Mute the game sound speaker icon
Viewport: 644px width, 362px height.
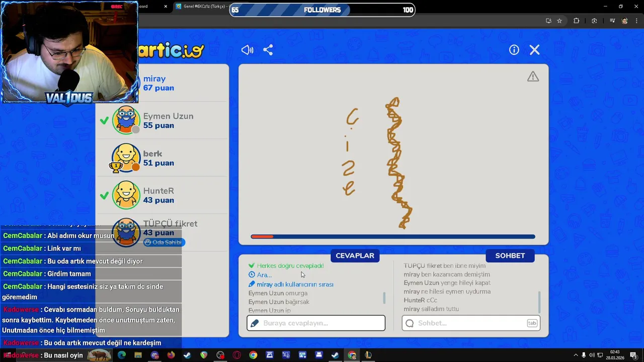(247, 50)
